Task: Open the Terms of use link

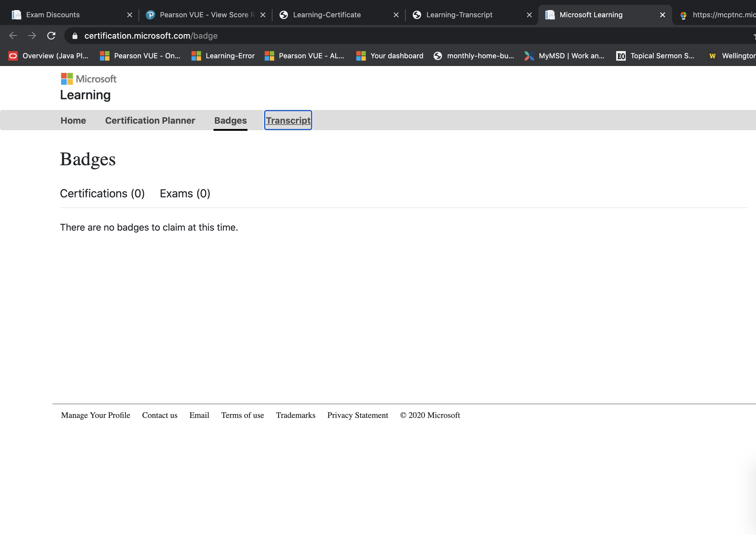Action: [243, 415]
